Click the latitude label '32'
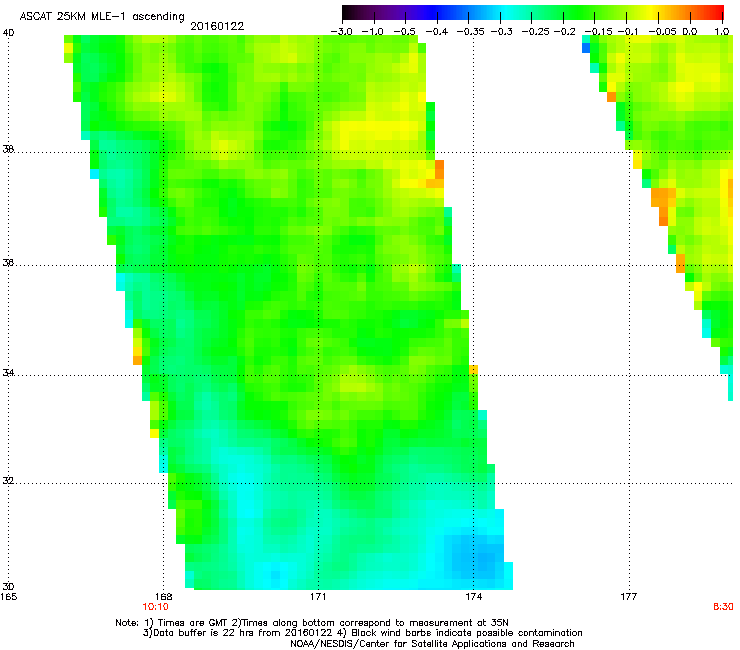Image resolution: width=740 pixels, height=650 pixels. point(8,481)
